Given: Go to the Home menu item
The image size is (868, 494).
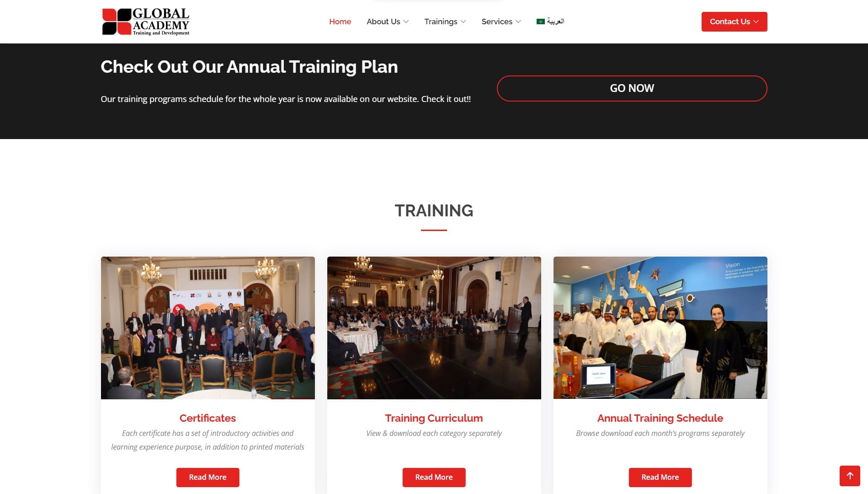Looking at the screenshot, I should 340,21.
